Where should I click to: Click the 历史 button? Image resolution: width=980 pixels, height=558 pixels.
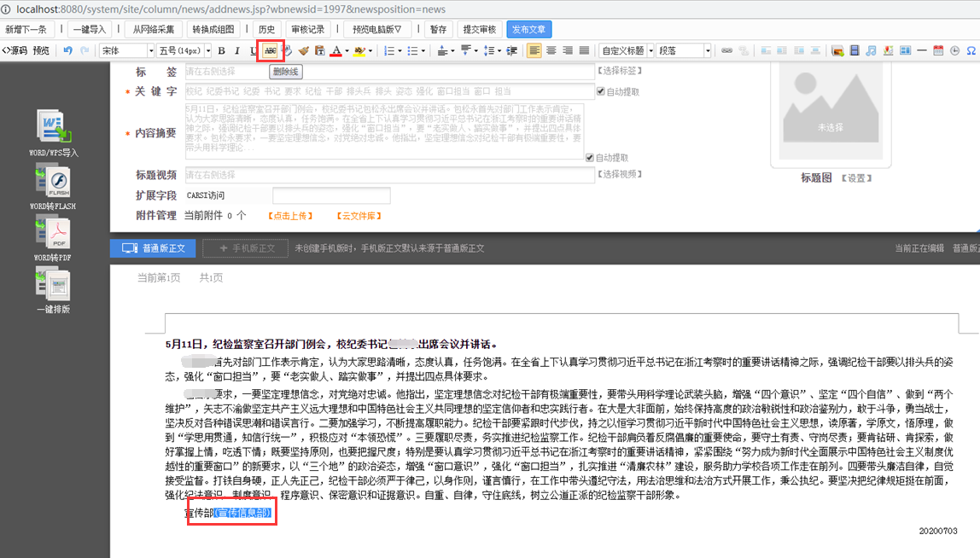pyautogui.click(x=267, y=29)
